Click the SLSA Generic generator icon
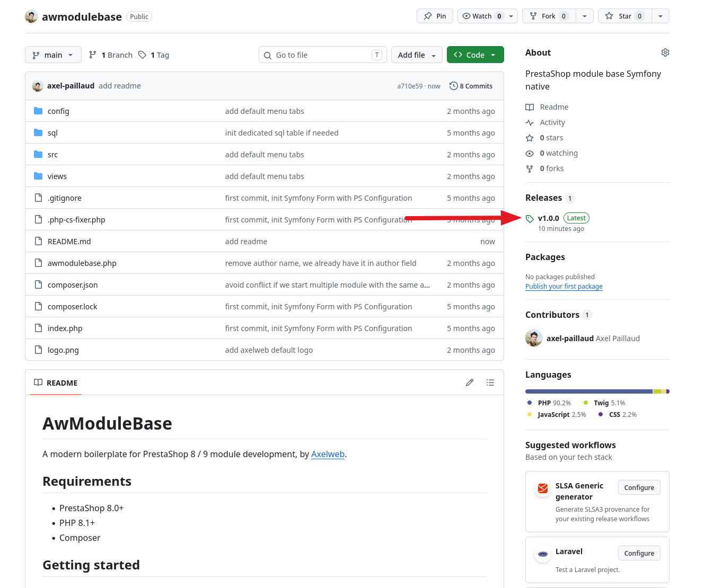This screenshot has height=588, width=722. [x=543, y=488]
